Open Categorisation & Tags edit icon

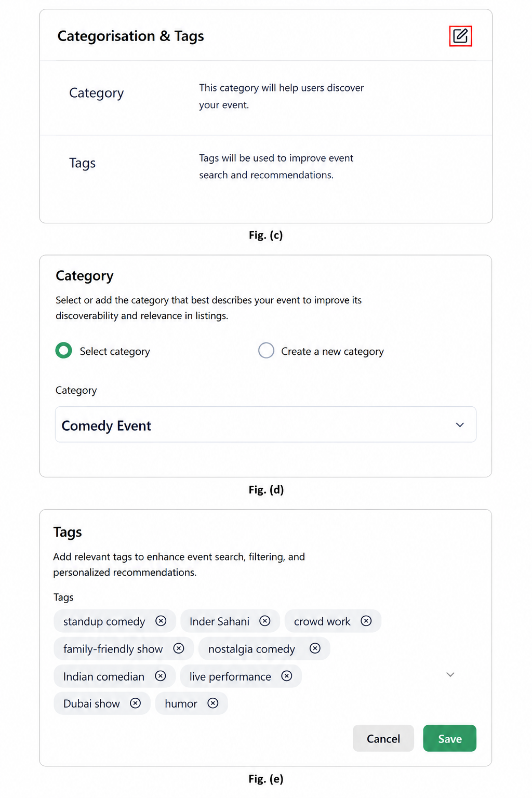(460, 36)
